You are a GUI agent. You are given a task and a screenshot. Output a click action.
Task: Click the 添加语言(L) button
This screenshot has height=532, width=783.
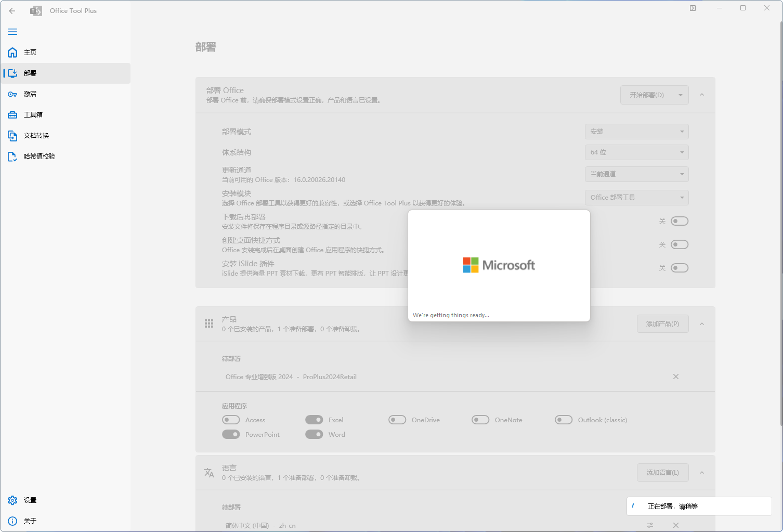click(662, 473)
